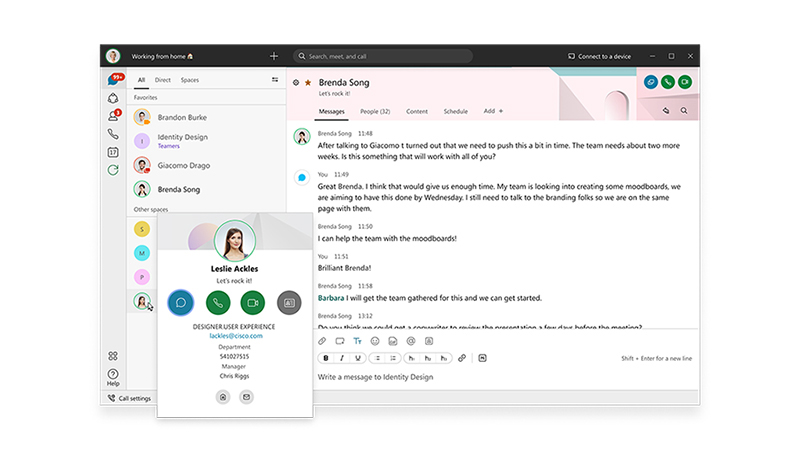The image size is (800, 450).
Task: Click the plus button in header
Action: [x=274, y=56]
